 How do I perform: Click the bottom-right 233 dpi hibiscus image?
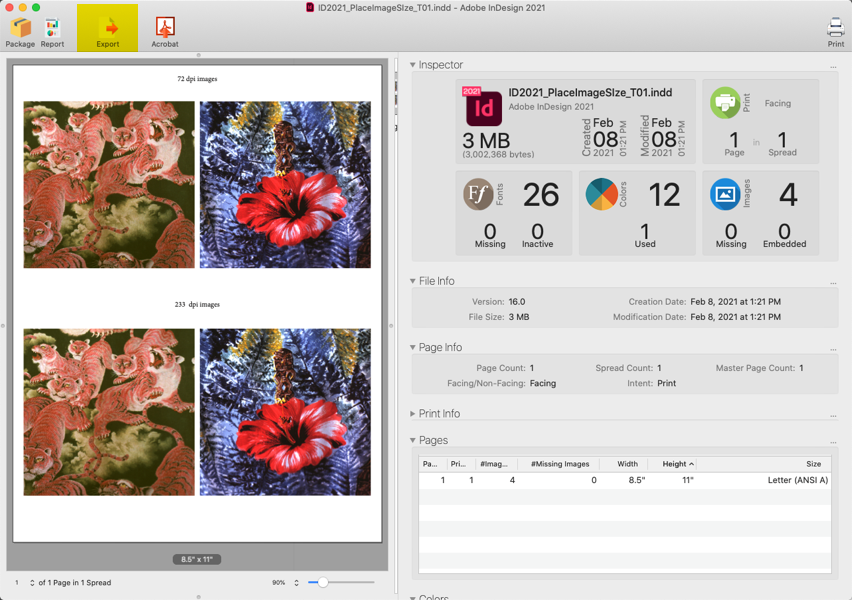pos(285,412)
